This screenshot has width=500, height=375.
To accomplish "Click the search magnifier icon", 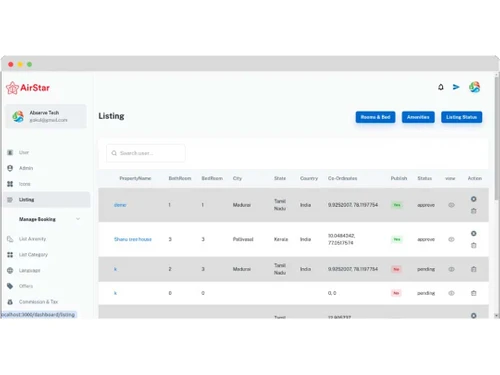I will [114, 153].
